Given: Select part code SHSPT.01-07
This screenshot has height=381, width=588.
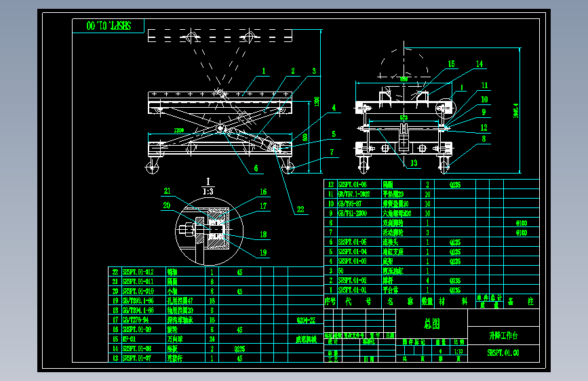Looking at the screenshot, I should [x=137, y=358].
